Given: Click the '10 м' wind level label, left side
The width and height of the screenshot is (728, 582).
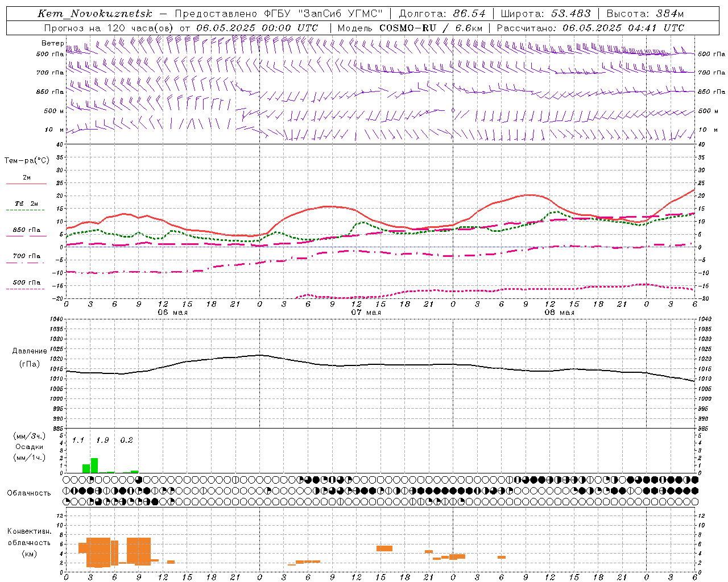Looking at the screenshot, I should coord(55,130).
